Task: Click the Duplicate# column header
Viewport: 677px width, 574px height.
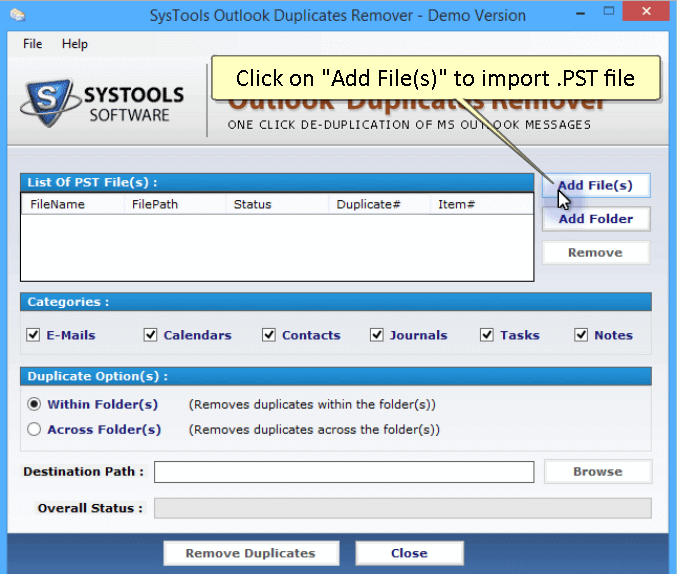Action: [380, 204]
